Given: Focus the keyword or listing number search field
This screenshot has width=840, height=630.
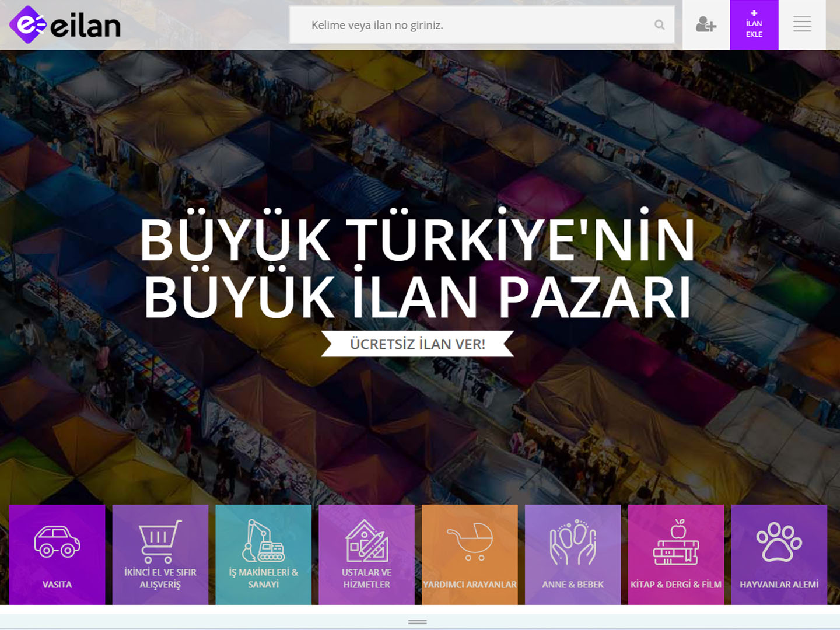Looking at the screenshot, I should (473, 25).
